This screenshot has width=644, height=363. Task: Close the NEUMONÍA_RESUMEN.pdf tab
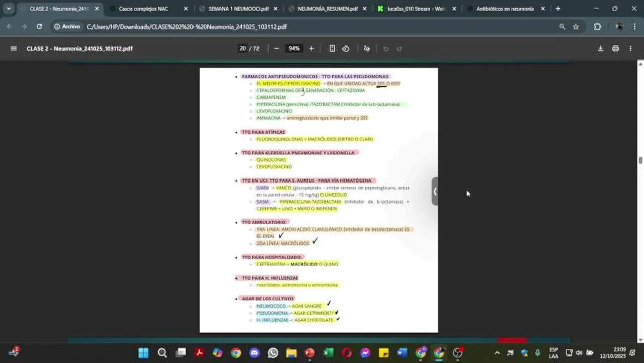[365, 9]
